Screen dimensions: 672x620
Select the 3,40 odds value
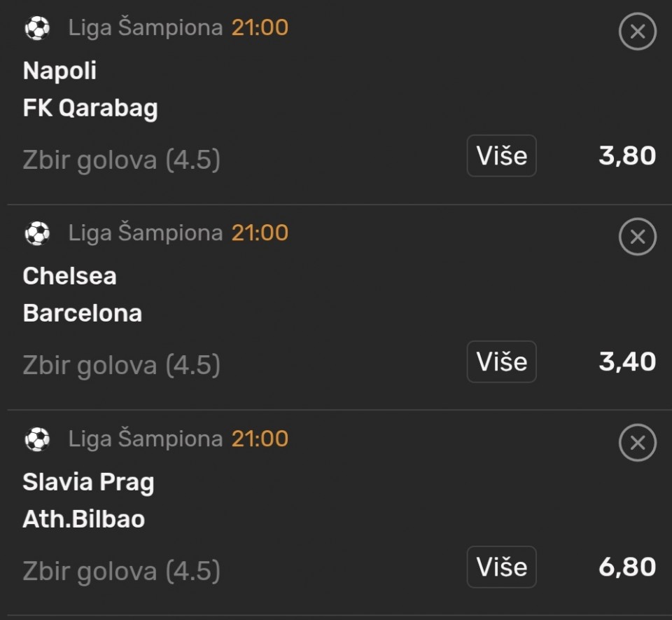pos(627,361)
